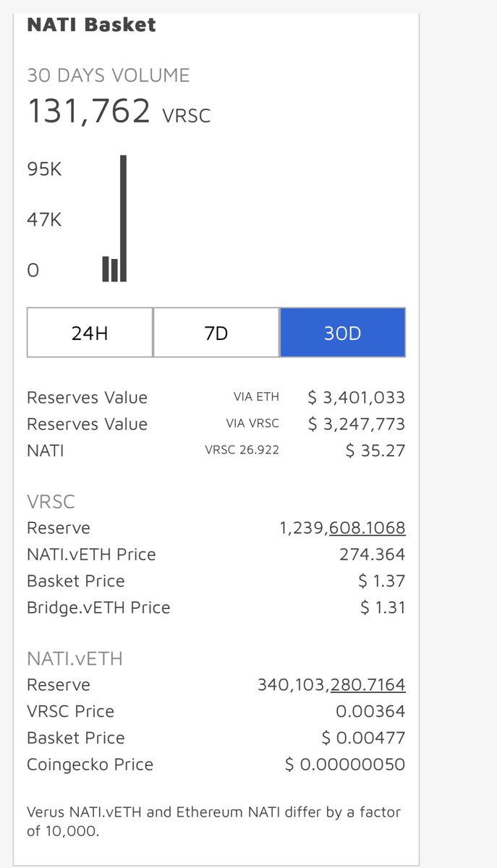The height and width of the screenshot is (868, 497).
Task: Click the NATI Basket heading
Action: tap(91, 25)
